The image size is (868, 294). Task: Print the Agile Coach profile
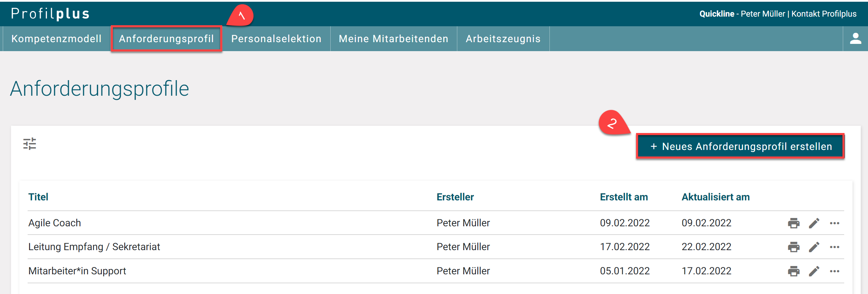click(x=793, y=223)
